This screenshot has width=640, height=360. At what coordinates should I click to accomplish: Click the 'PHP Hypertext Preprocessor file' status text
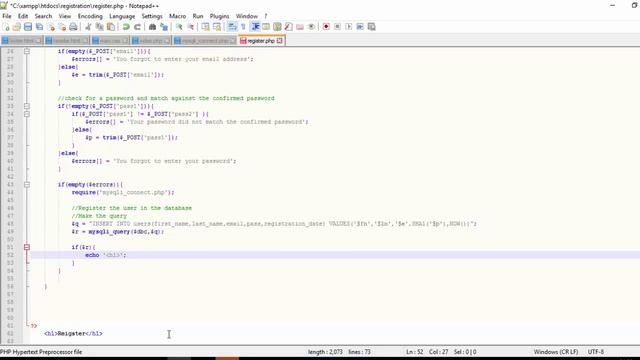coord(41,352)
